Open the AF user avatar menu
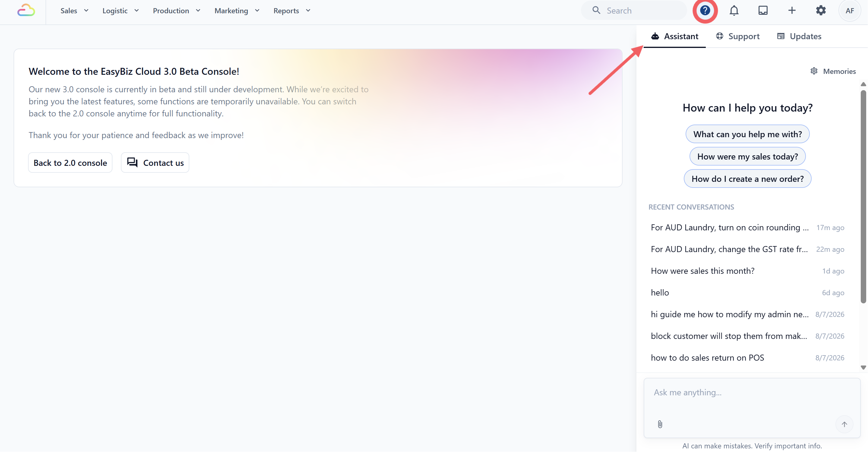This screenshot has width=868, height=452. [850, 11]
